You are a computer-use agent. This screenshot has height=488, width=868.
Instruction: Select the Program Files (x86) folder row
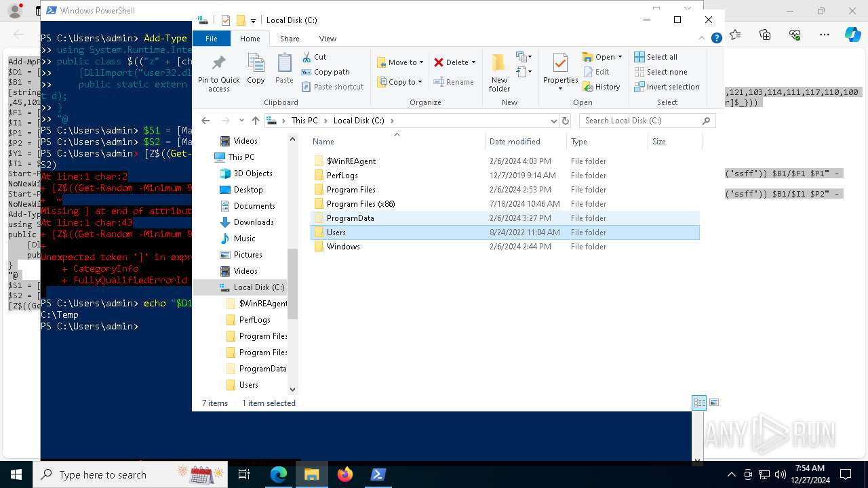[x=505, y=204]
